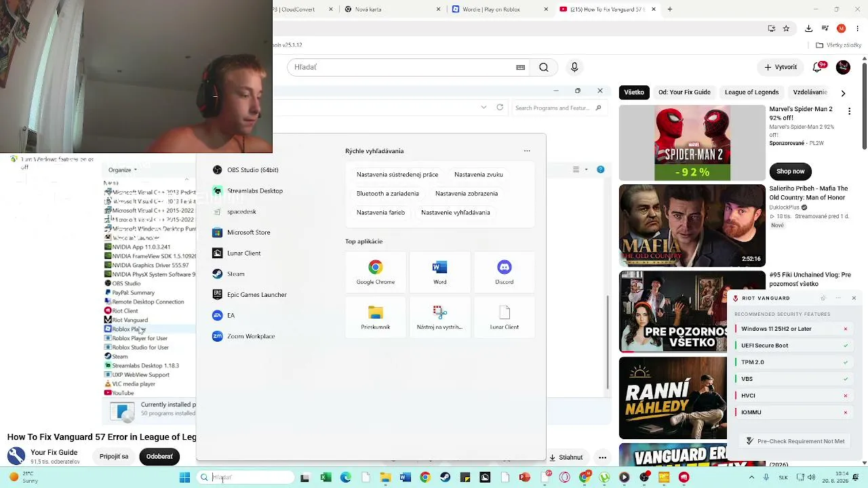Click the Vytvoriť create button

tap(781, 67)
